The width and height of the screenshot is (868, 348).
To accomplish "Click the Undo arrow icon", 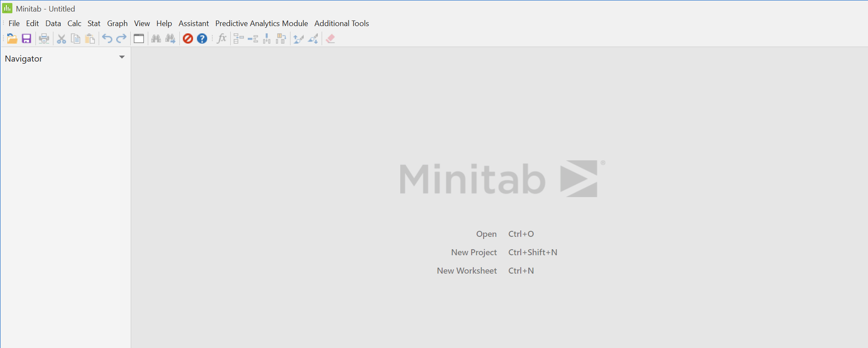I will click(x=107, y=38).
